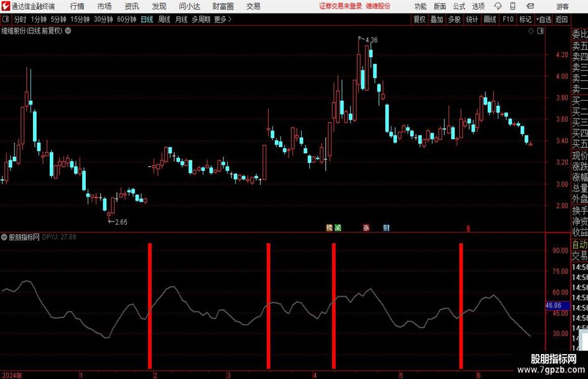Open the 功能 menu
This screenshot has width=588, height=379.
421,6
